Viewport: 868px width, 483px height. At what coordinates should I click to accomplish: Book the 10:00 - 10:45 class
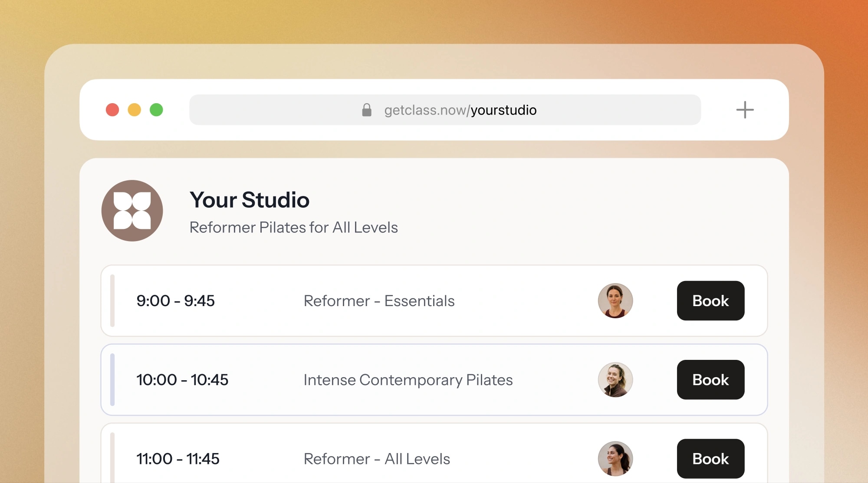tap(710, 379)
